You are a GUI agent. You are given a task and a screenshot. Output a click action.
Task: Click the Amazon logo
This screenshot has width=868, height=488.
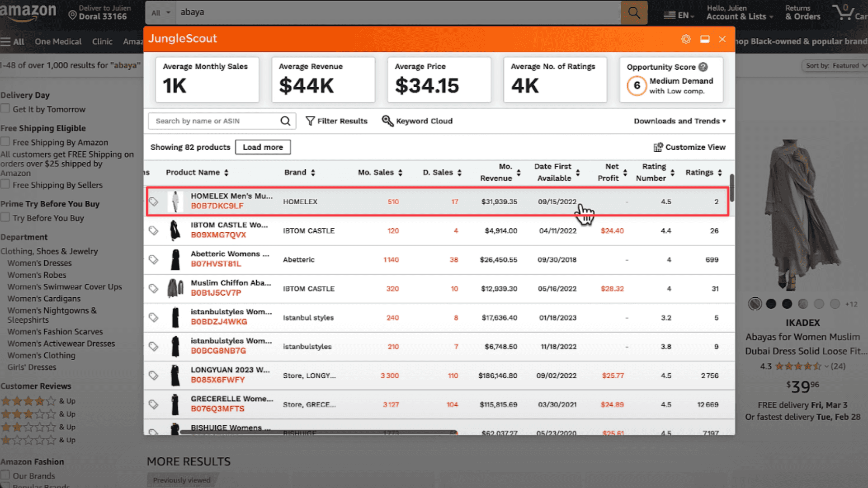coord(28,12)
